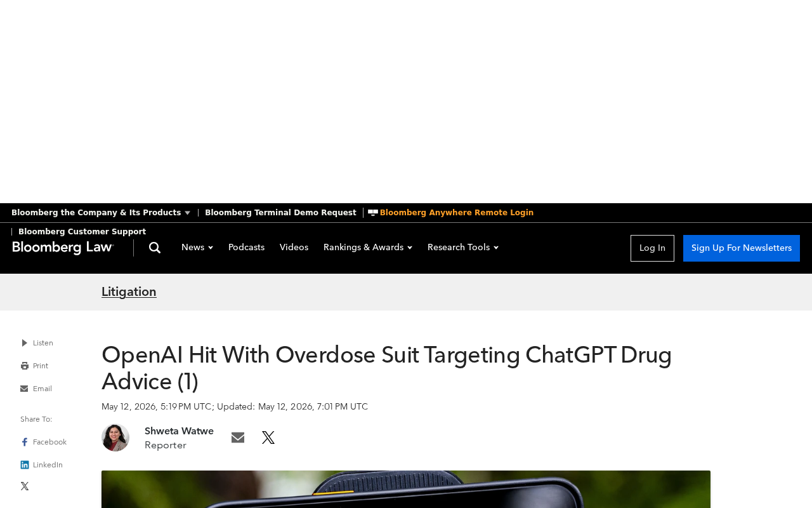Click Sign Up For Newsletters button
The width and height of the screenshot is (812, 508).
[742, 248]
